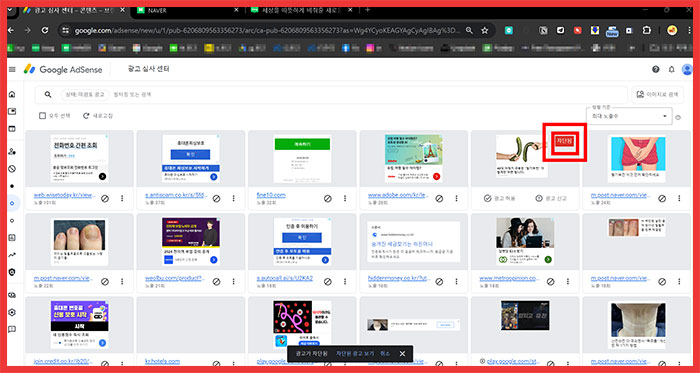Open the Sites icon in the left sidebar
Viewport: 700px width, 373px height.
pyautogui.click(x=12, y=129)
